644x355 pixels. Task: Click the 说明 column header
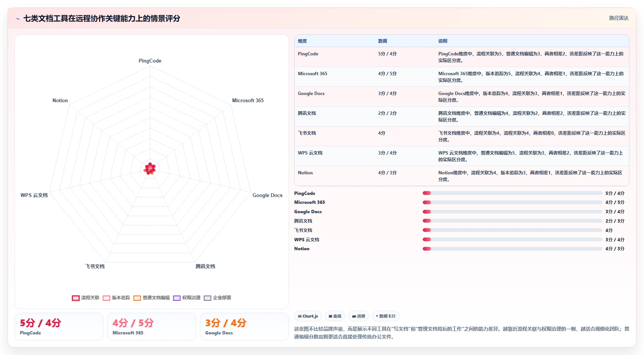pos(443,41)
